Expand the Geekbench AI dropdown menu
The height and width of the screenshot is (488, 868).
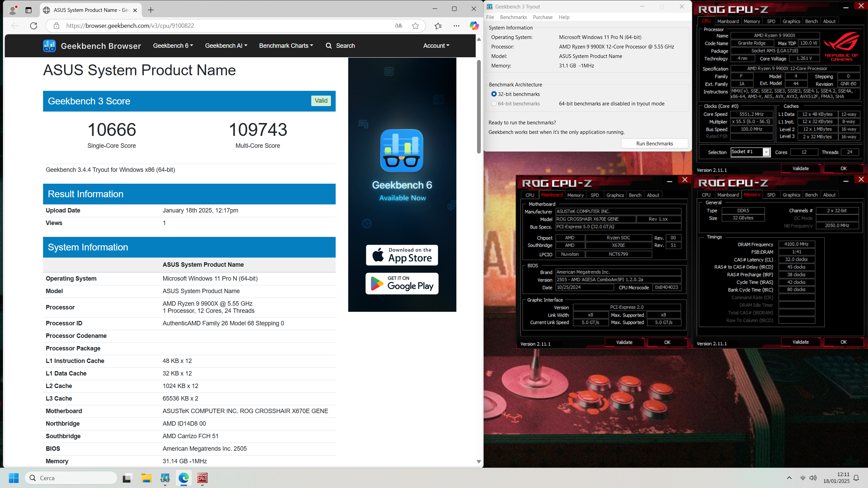pyautogui.click(x=226, y=46)
